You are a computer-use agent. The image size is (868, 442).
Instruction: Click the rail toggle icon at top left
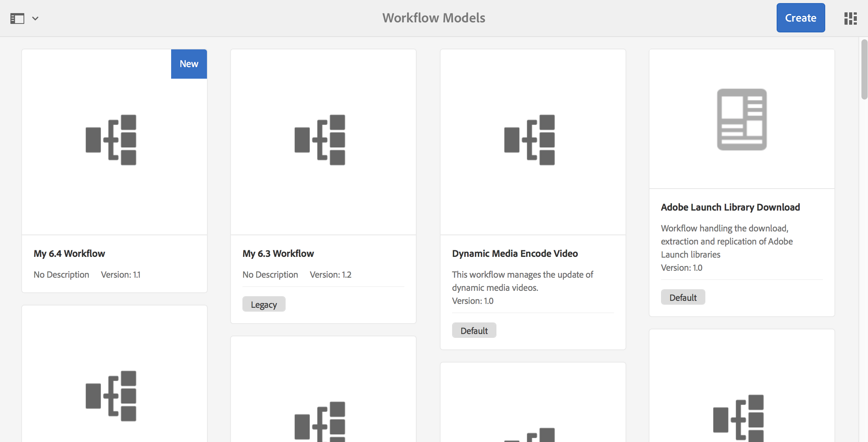pyautogui.click(x=17, y=18)
